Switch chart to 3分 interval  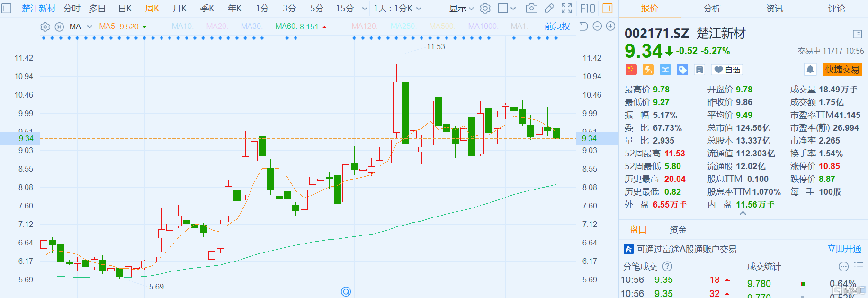click(290, 9)
